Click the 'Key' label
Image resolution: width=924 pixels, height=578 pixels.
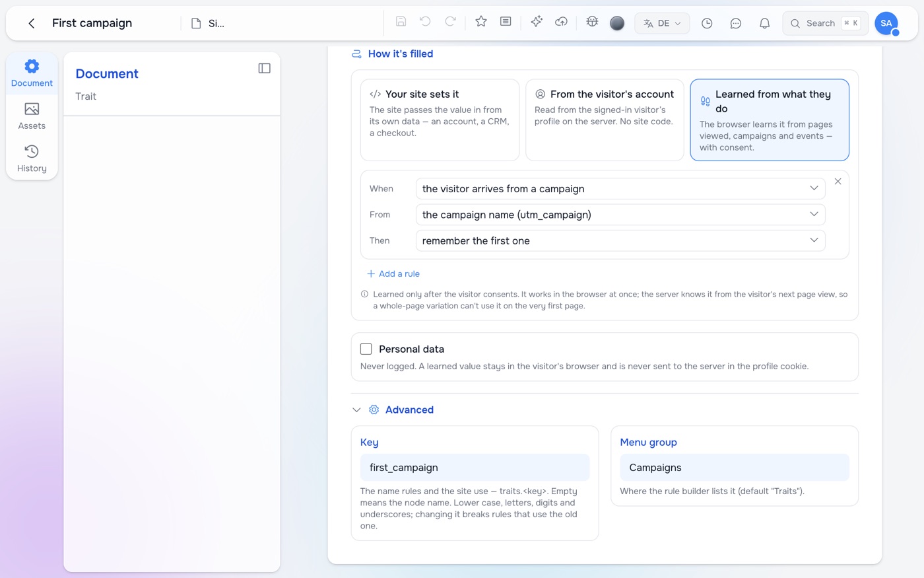(369, 442)
